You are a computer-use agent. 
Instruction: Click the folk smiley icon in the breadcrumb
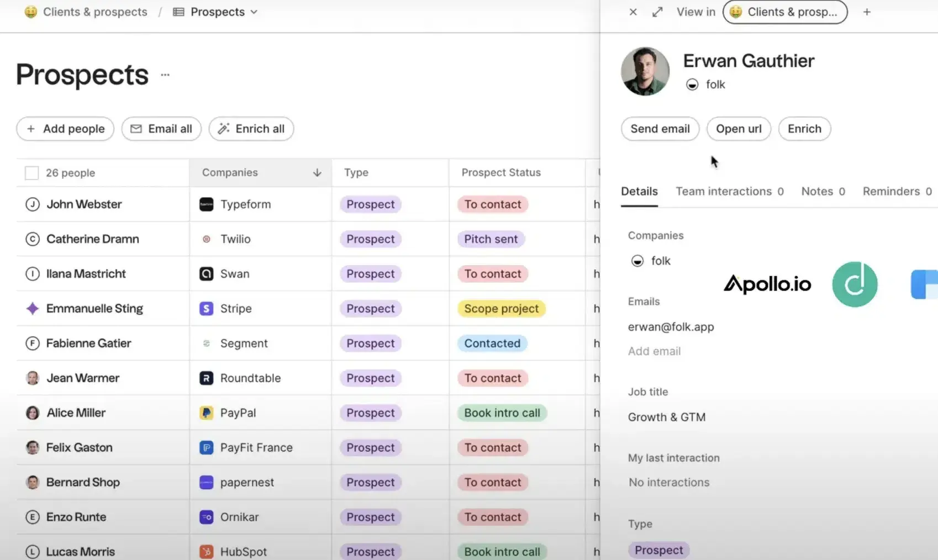(x=31, y=11)
